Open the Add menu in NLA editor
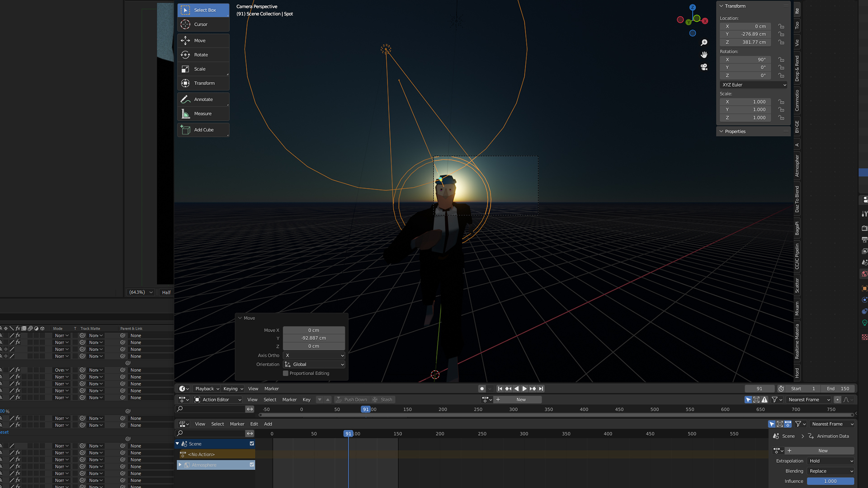This screenshot has width=868, height=488. [268, 424]
